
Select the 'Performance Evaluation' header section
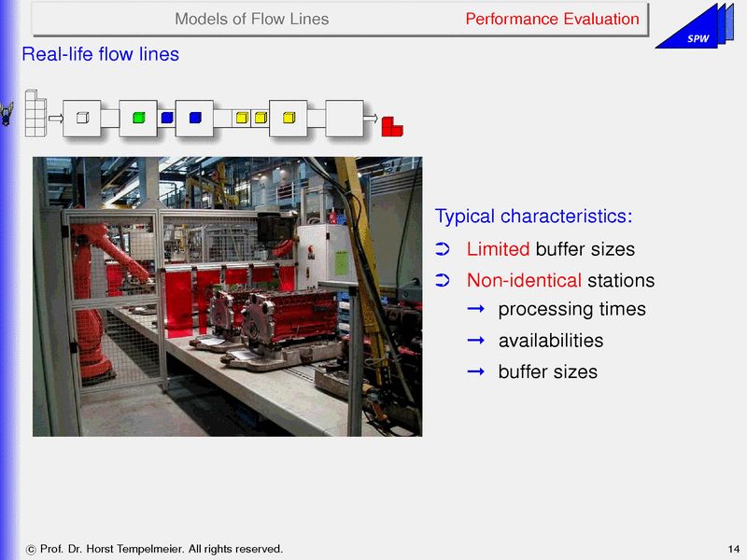point(552,19)
